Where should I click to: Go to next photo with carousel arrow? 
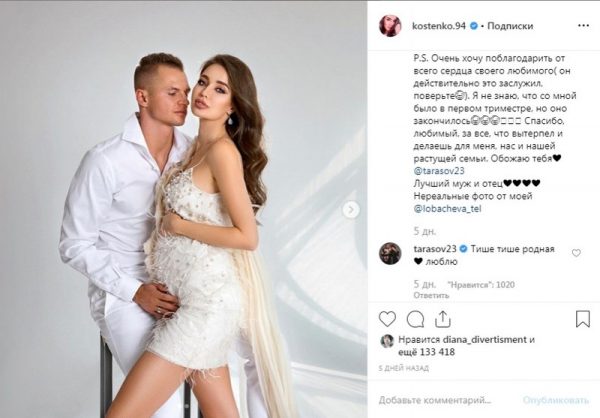[x=351, y=210]
